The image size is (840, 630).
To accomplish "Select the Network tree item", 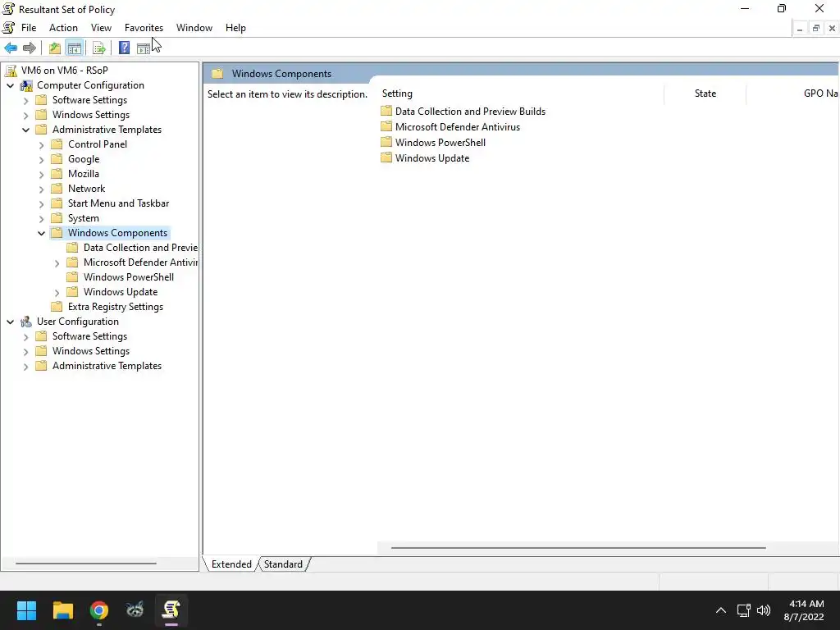I will point(86,189).
